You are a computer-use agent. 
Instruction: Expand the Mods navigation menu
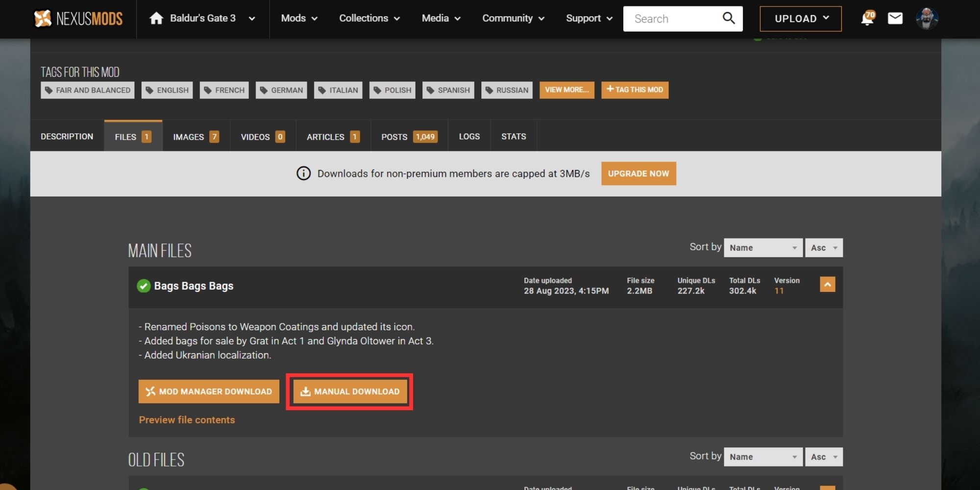pos(299,19)
